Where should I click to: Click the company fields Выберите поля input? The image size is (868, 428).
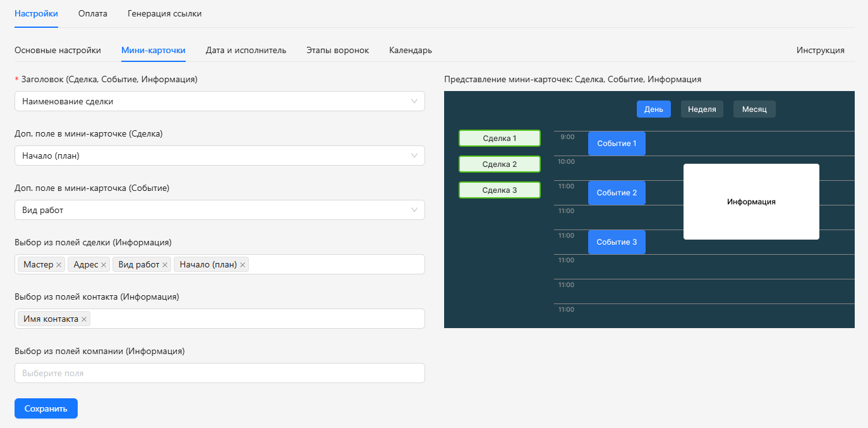tap(219, 373)
